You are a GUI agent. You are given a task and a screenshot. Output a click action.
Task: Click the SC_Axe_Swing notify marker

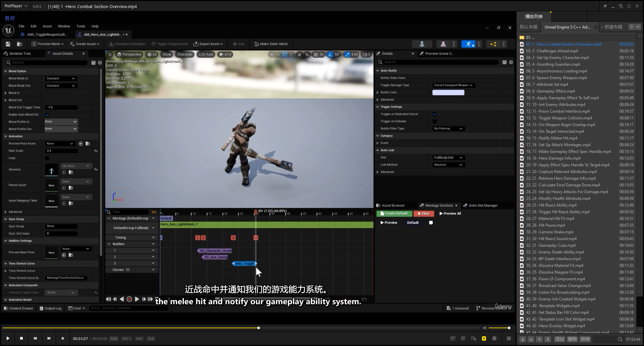coord(215,257)
